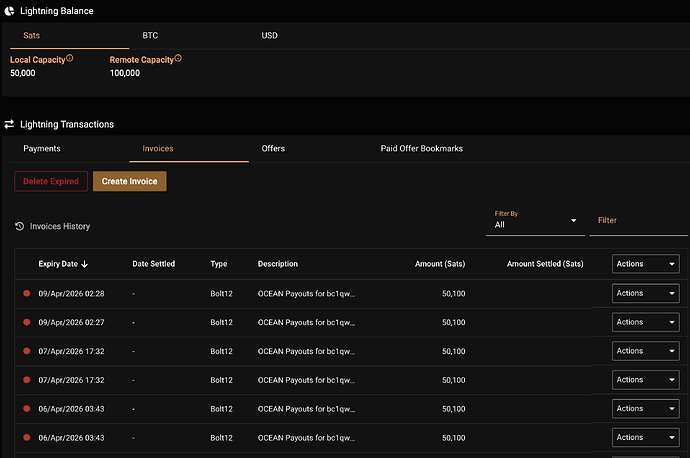
Task: Click the Amount Settled (Sats) column header
Action: click(545, 264)
